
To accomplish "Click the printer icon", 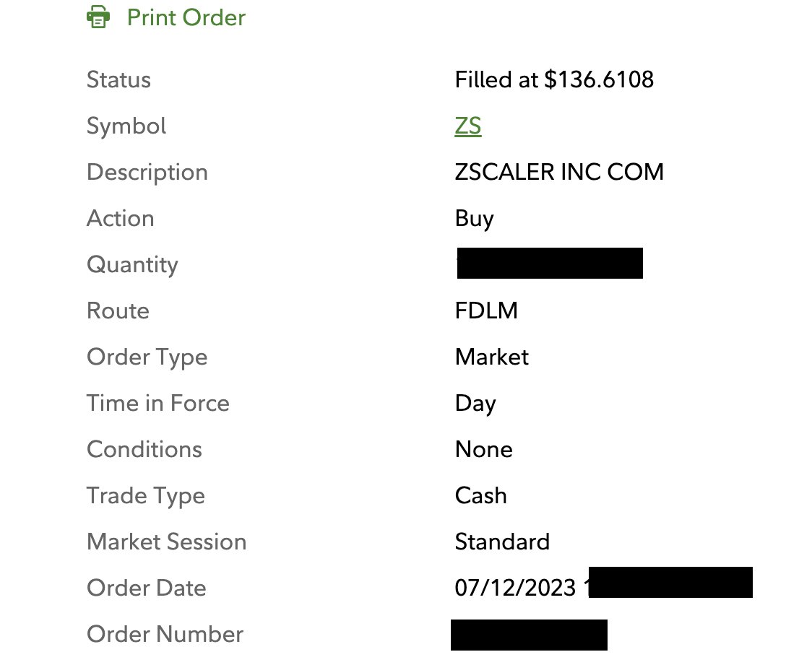I will 98,17.
